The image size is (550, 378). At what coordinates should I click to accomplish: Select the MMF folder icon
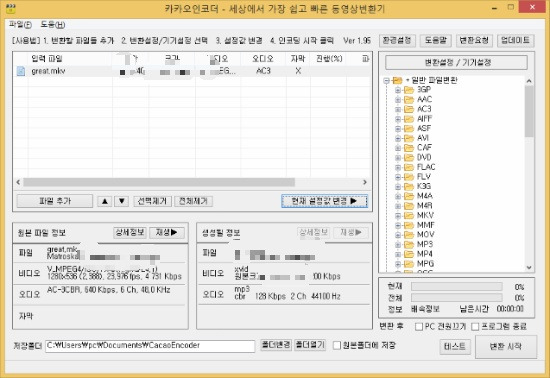click(x=409, y=225)
